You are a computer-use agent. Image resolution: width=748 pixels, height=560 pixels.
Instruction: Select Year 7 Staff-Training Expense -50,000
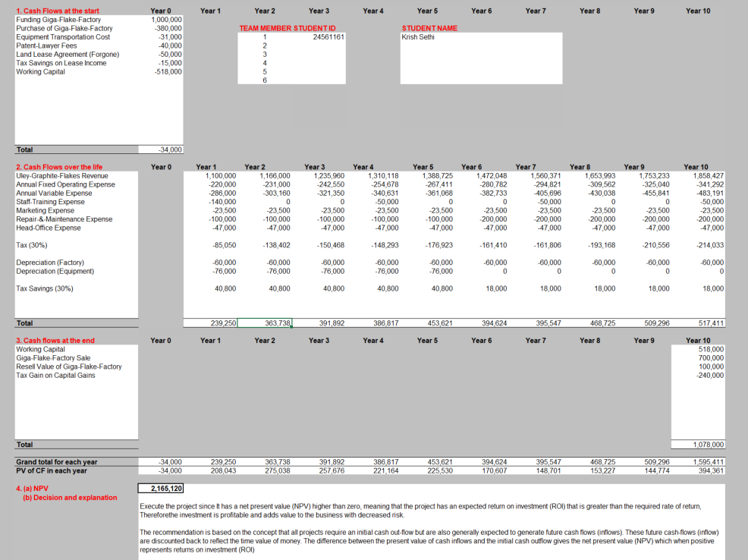549,202
